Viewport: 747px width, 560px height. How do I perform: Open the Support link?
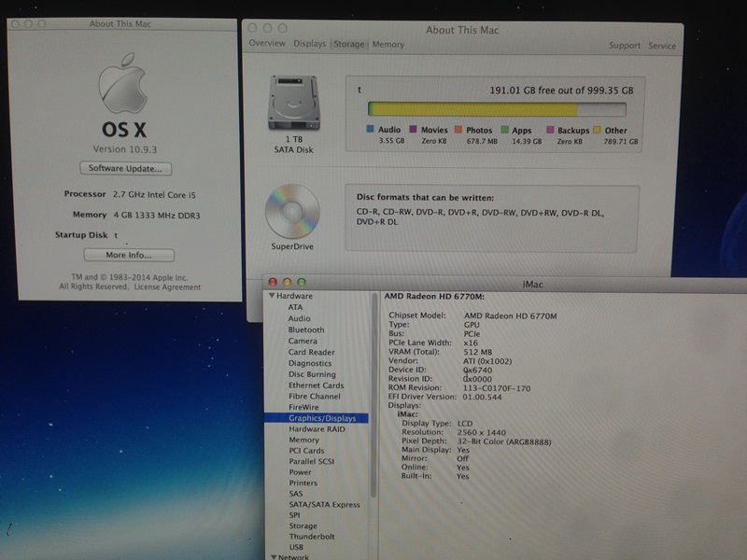[625, 46]
